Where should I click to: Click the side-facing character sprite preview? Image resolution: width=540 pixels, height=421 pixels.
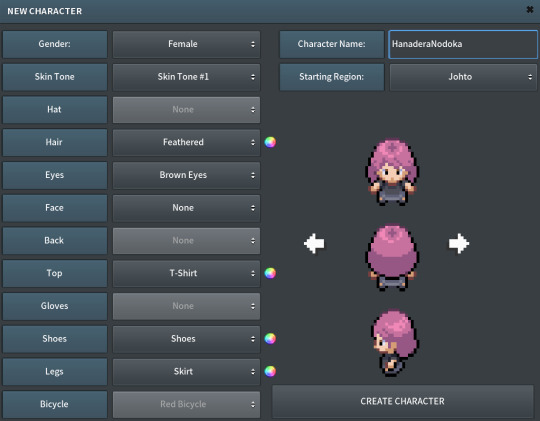click(x=395, y=343)
